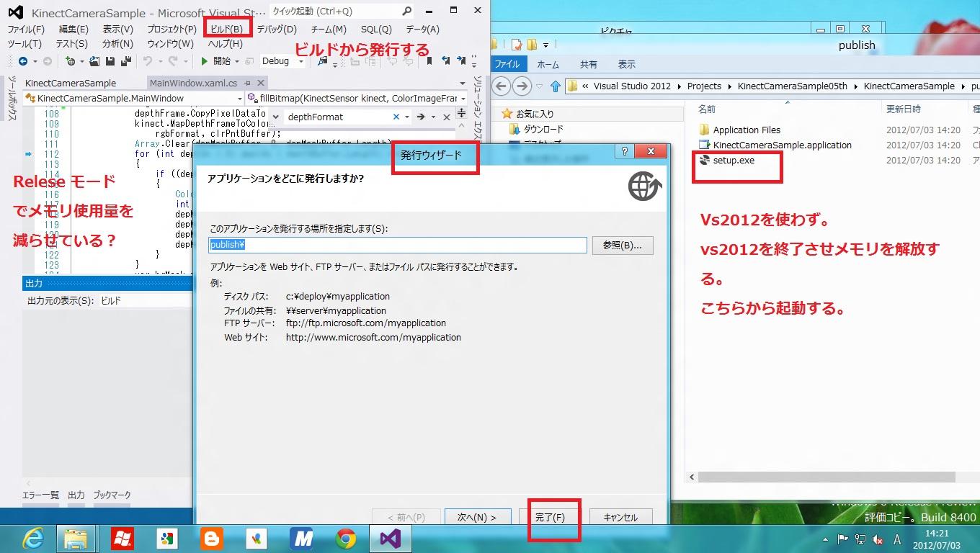The height and width of the screenshot is (553, 980).
Task: Launch Google Chrome from the taskbar
Action: [x=346, y=538]
